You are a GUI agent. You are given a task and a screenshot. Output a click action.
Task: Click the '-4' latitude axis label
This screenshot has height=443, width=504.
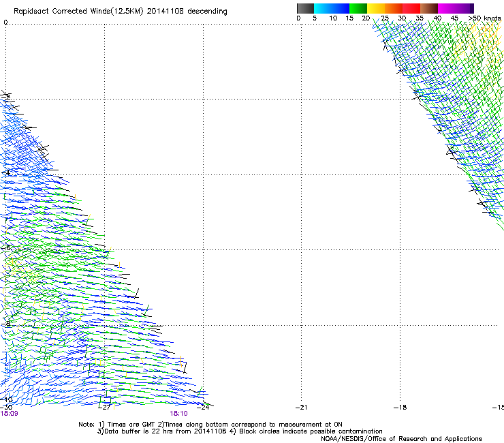click(6, 172)
